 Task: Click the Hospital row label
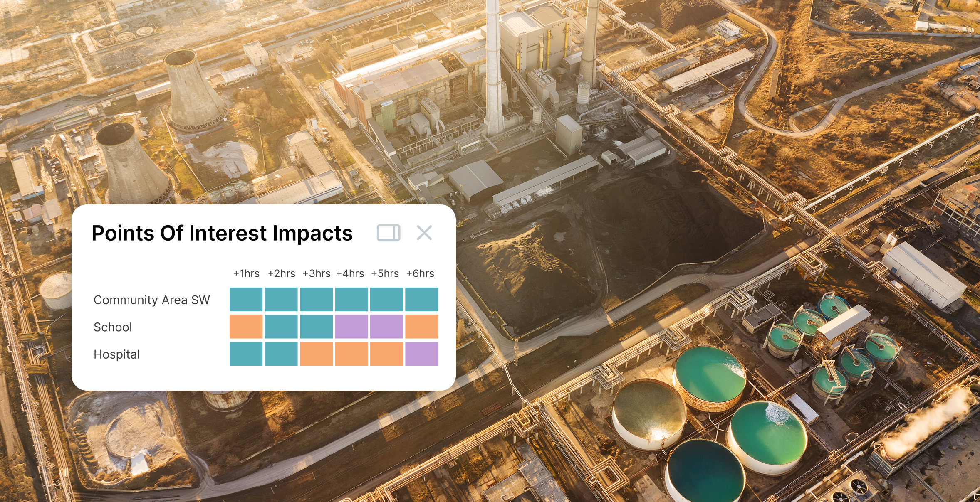tap(117, 354)
